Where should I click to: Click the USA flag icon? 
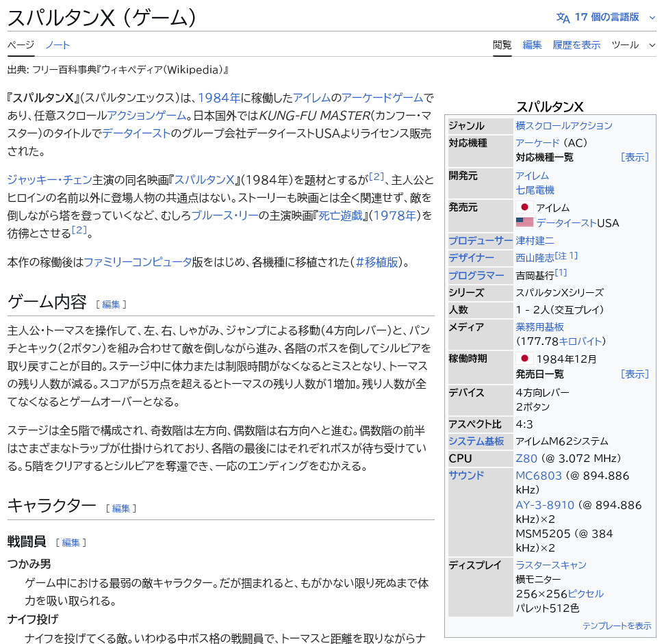point(524,222)
